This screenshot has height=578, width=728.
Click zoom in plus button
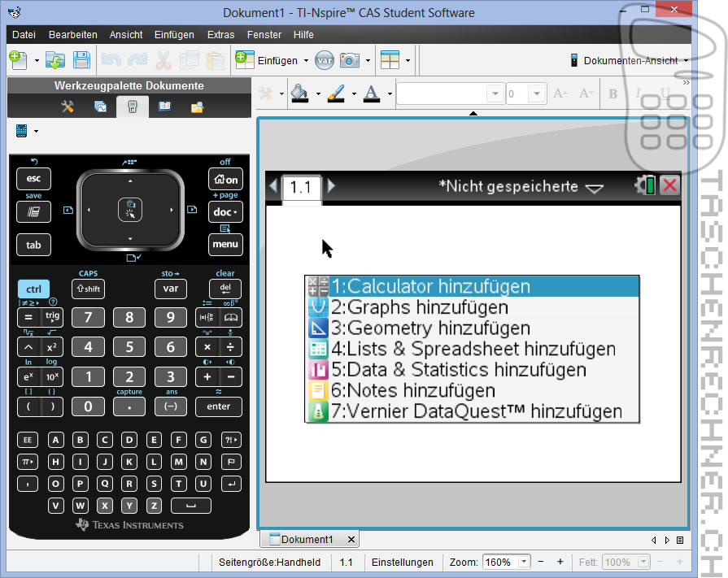pyautogui.click(x=560, y=562)
